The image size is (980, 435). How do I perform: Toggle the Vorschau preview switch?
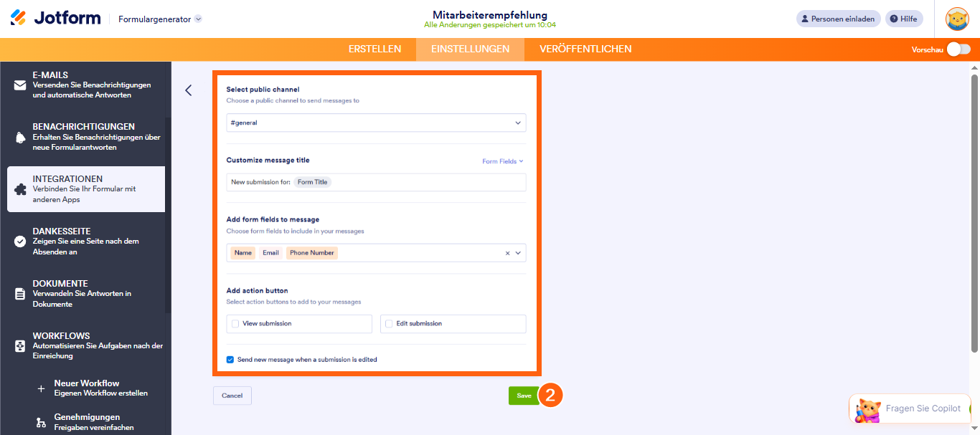point(958,49)
